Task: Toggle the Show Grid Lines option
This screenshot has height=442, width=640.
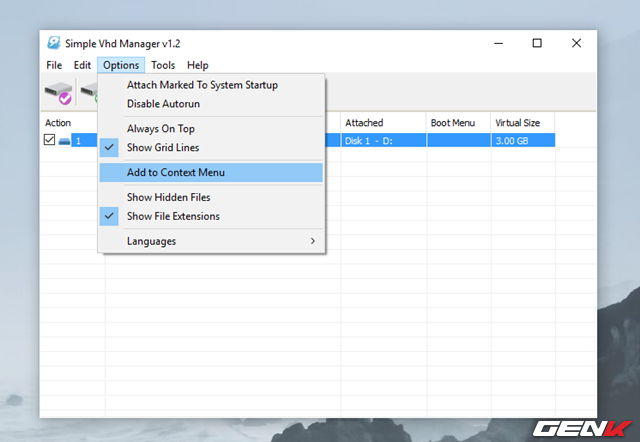Action: (211, 147)
